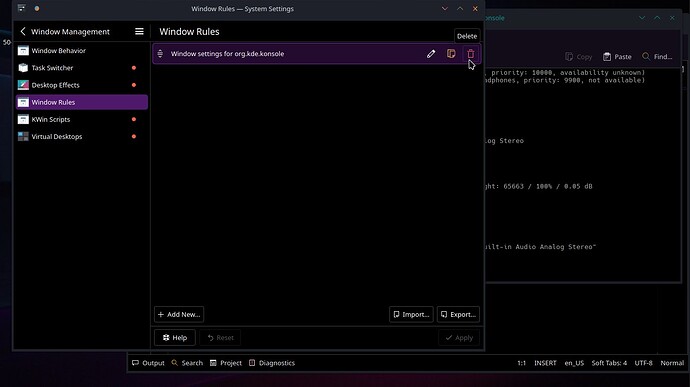Export window rules
This screenshot has height=387, width=690.
[x=458, y=314]
